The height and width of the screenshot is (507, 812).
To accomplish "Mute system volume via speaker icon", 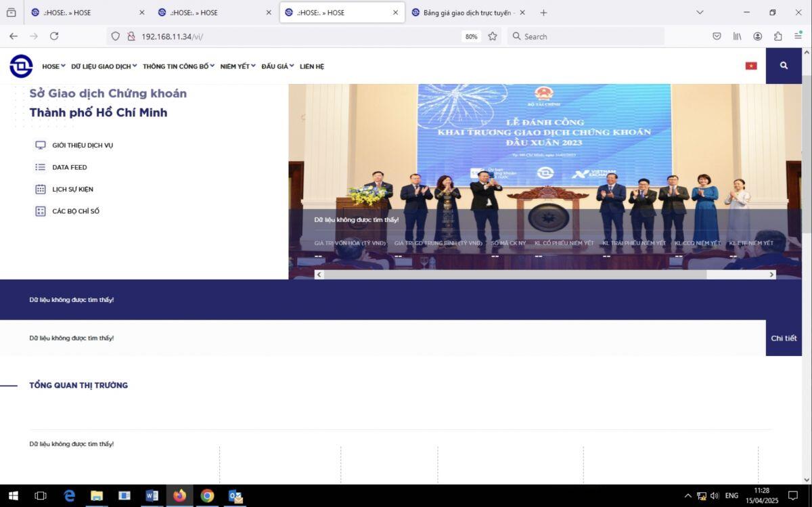I will [x=714, y=496].
